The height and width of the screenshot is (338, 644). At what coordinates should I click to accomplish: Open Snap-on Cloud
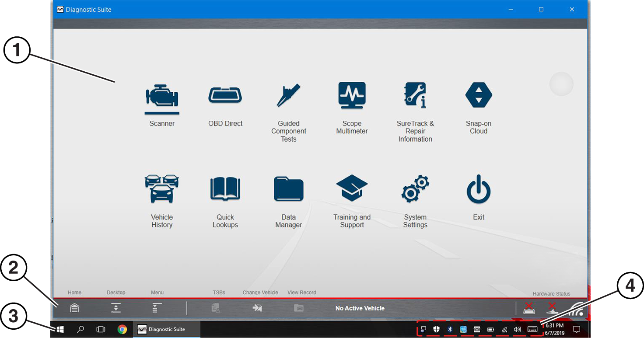click(479, 95)
